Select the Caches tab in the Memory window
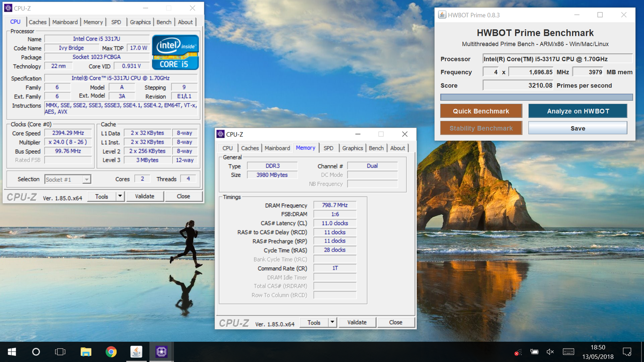This screenshot has height=362, width=644. pos(250,148)
